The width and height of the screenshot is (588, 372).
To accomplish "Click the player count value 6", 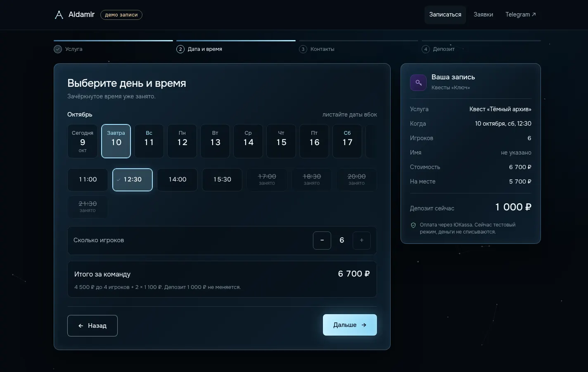I will click(x=342, y=241).
